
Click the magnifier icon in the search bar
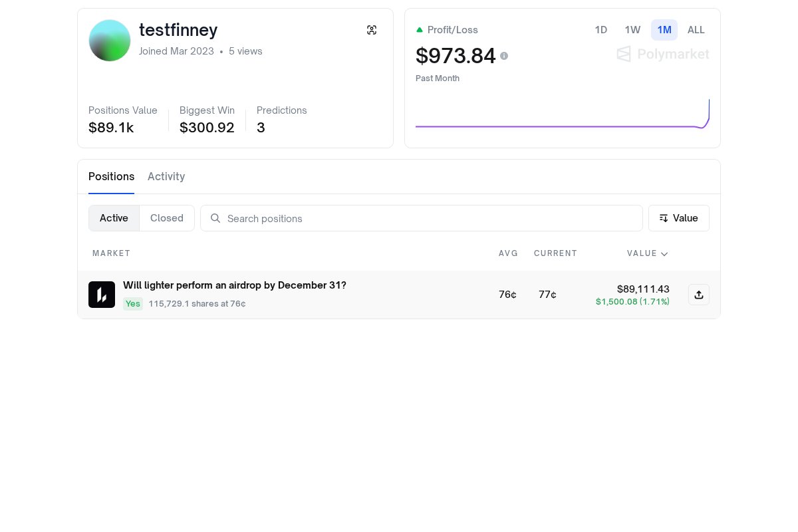215,218
